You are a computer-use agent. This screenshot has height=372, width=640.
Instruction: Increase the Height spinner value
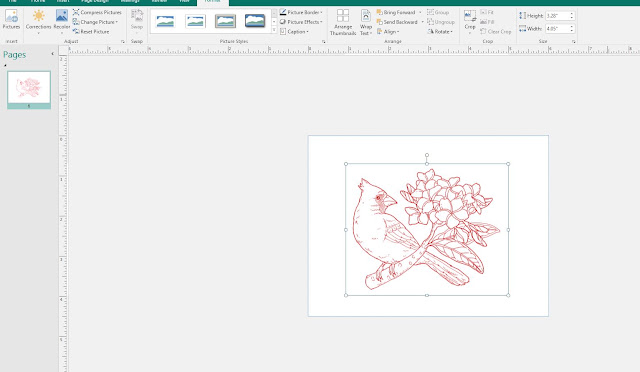(572, 14)
